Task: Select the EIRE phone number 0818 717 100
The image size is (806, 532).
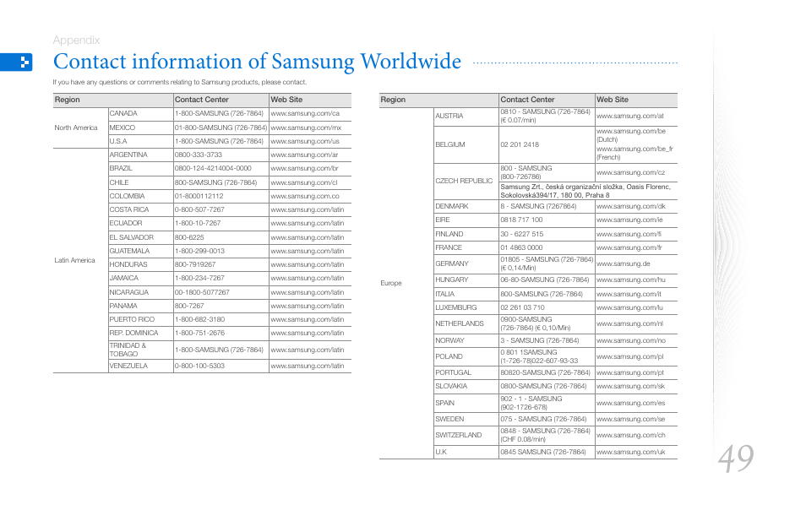Action: click(521, 220)
